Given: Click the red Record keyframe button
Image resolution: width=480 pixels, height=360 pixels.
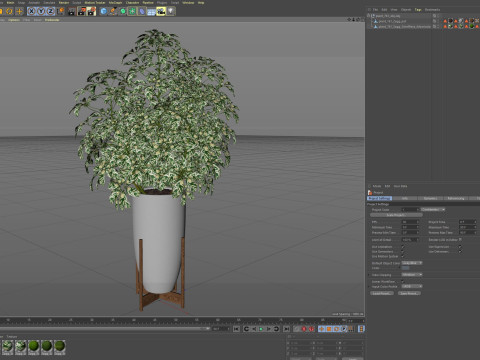Looking at the screenshot, I should click(x=304, y=329).
